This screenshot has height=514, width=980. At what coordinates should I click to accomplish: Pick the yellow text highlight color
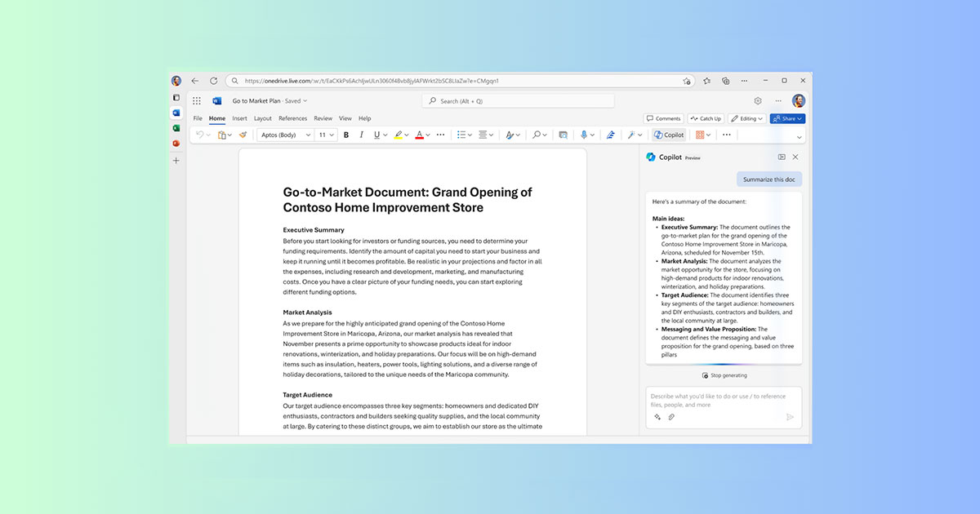399,135
